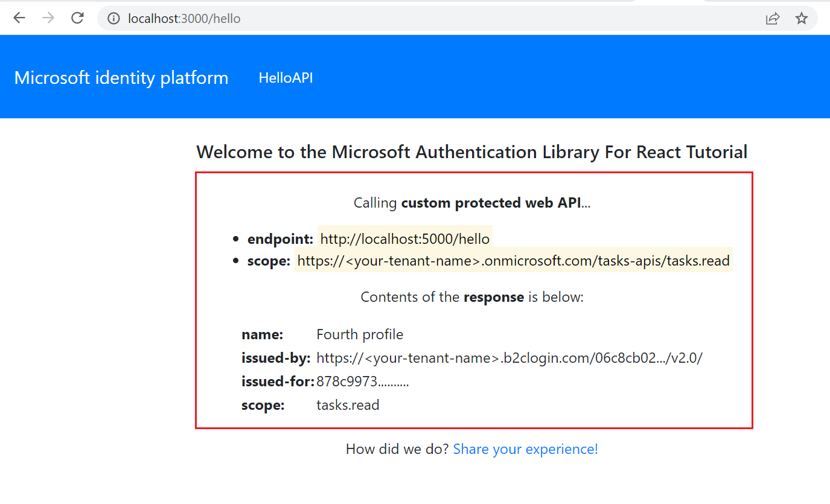Image resolution: width=830 pixels, height=504 pixels.
Task: Click the Contents of the response line
Action: (x=472, y=297)
